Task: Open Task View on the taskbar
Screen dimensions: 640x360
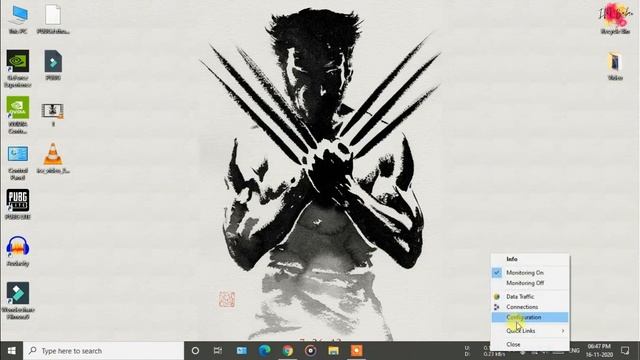Action: pos(218,351)
